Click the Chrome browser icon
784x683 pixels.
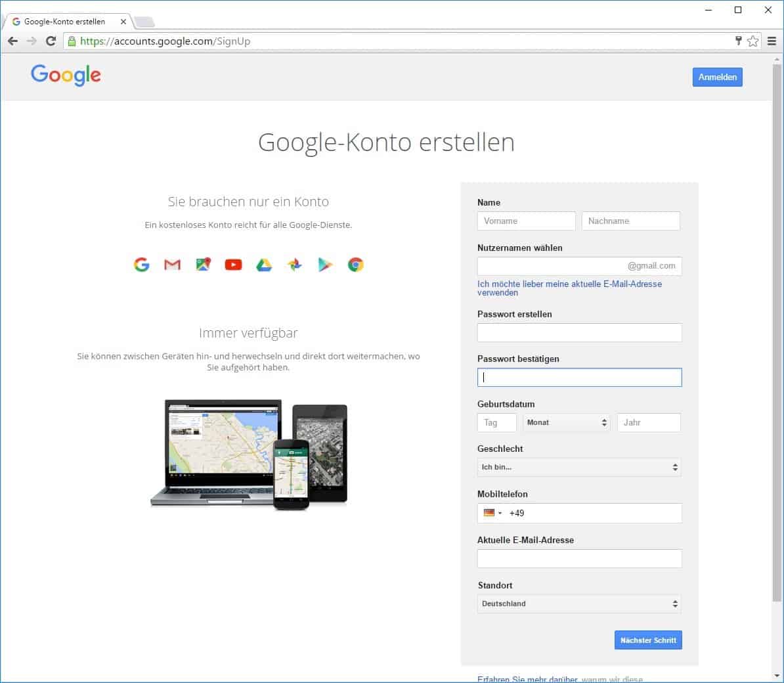pos(355,265)
